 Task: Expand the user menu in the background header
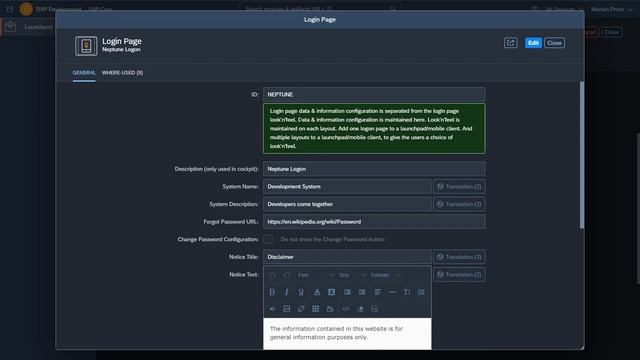tap(611, 9)
